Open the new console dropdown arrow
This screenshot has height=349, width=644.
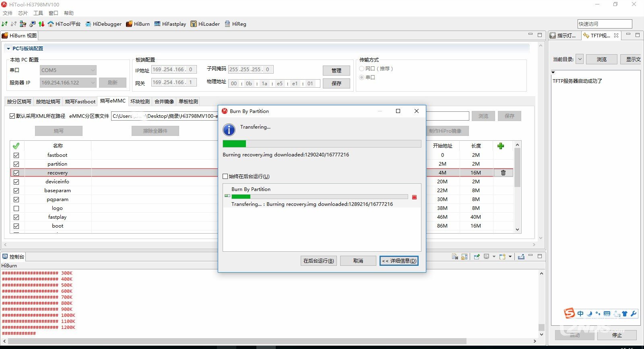point(510,257)
